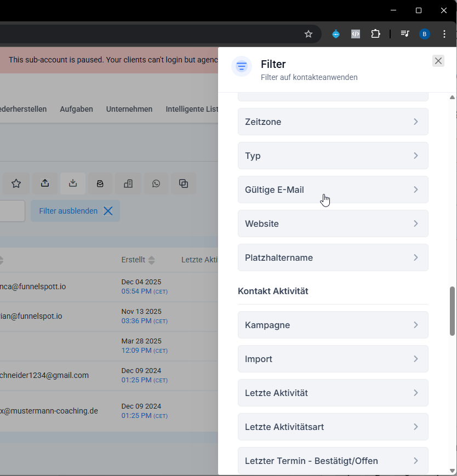The image size is (457, 476).
Task: Expand the Typ filter
Action: coord(333,156)
